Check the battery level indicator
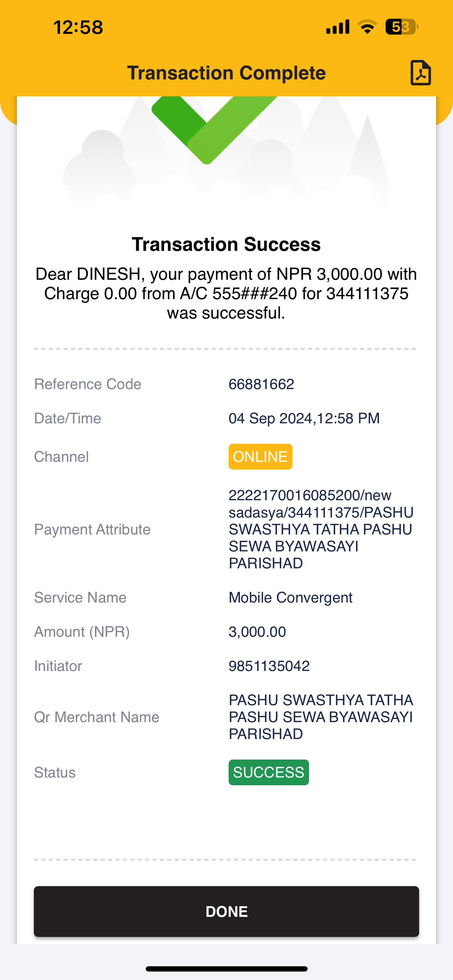 coord(401,27)
